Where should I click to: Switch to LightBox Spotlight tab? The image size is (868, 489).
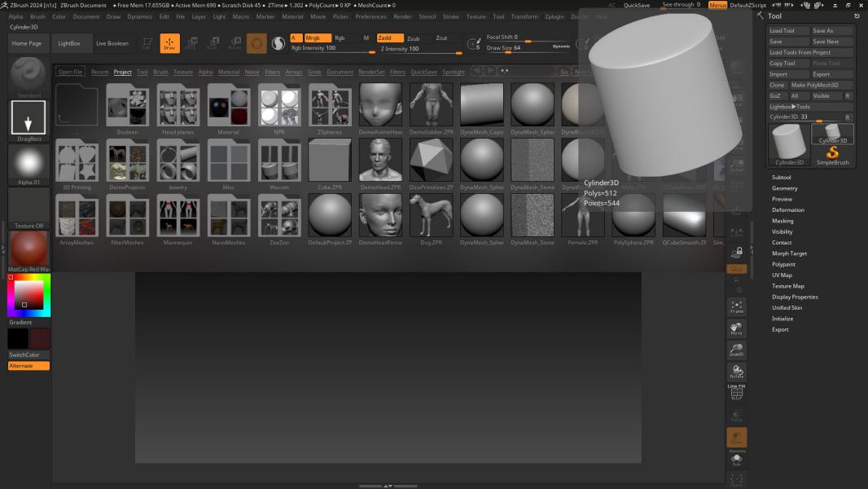(x=454, y=72)
